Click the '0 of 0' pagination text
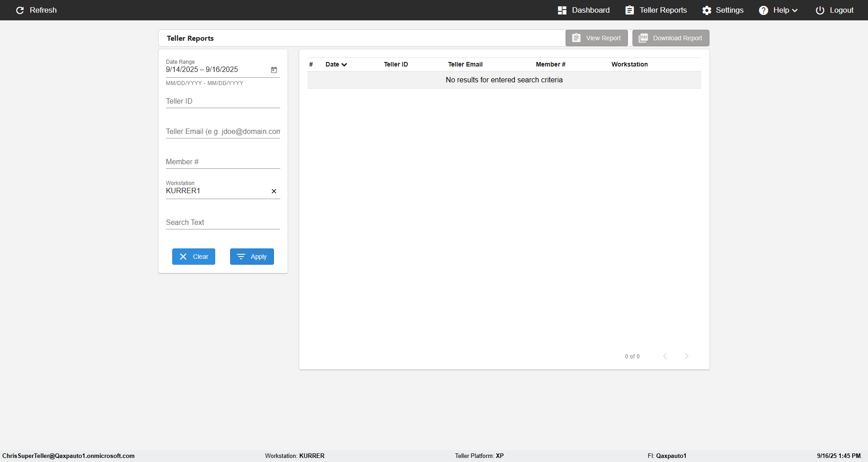This screenshot has width=868, height=462. (632, 357)
